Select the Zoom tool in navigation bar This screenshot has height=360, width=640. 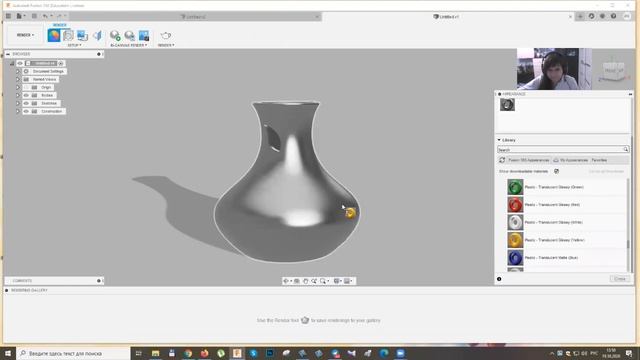[314, 281]
